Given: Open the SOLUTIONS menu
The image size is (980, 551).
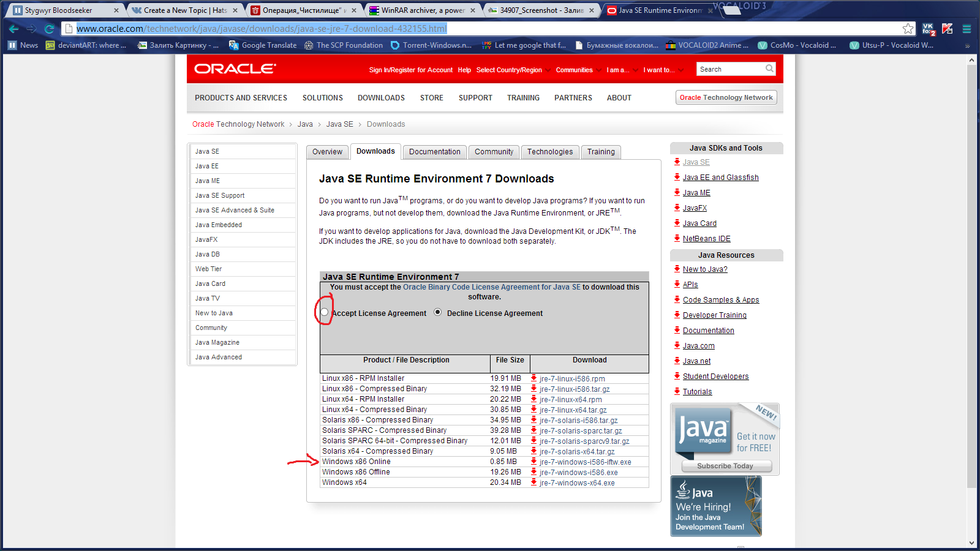Looking at the screenshot, I should click(323, 98).
